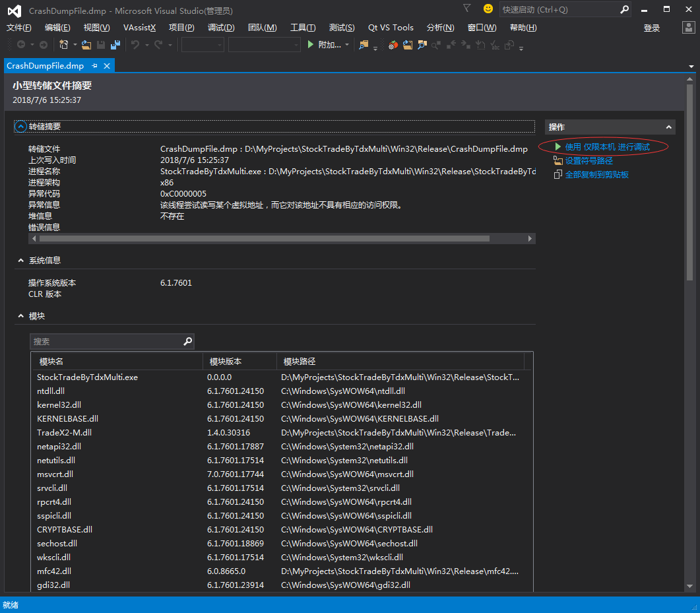Screen dimensions: 700x613
Task: Open the solution platform combo box
Action: click(x=264, y=45)
